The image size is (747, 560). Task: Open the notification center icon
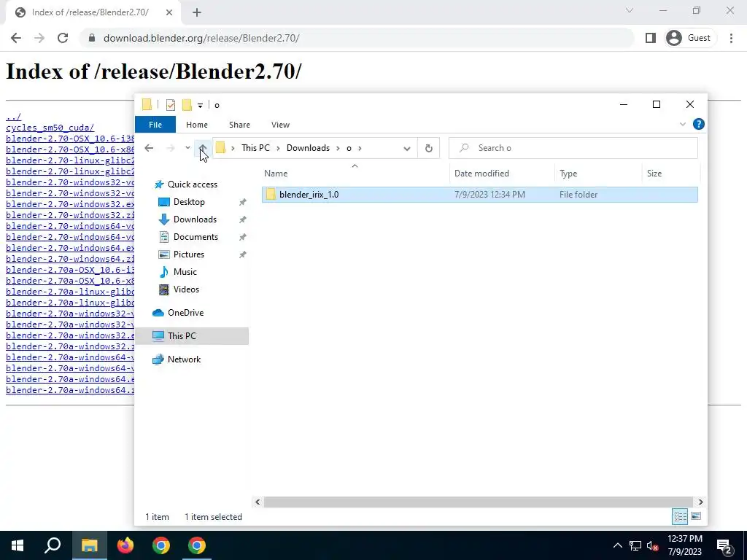pyautogui.click(x=724, y=546)
